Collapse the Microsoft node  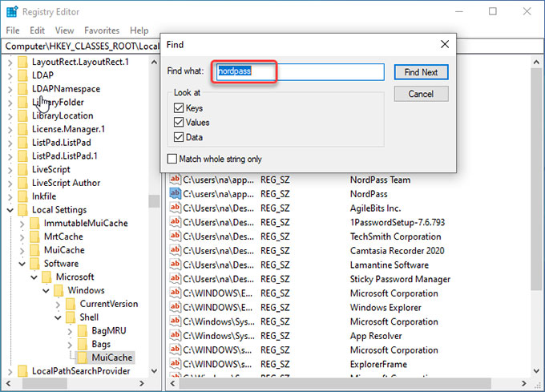(x=34, y=277)
